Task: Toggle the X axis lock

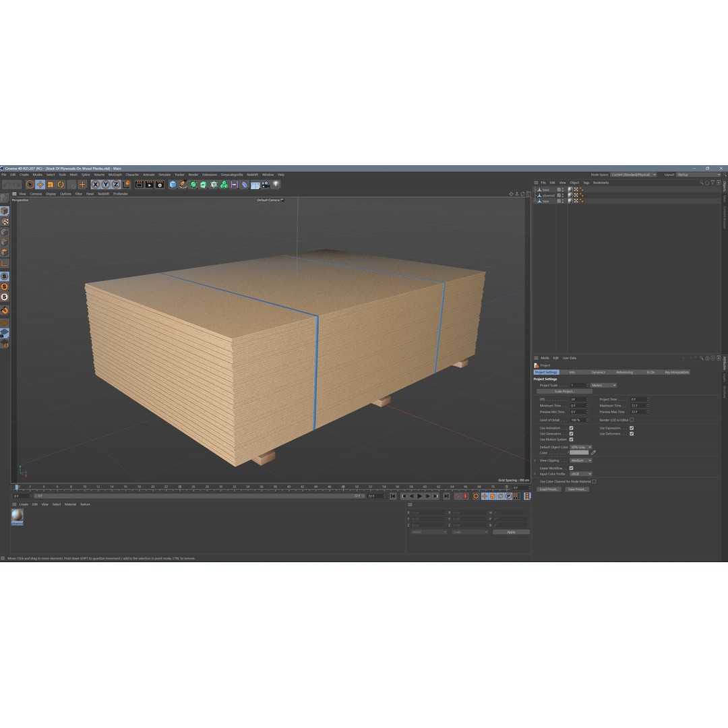Action: 96,184
